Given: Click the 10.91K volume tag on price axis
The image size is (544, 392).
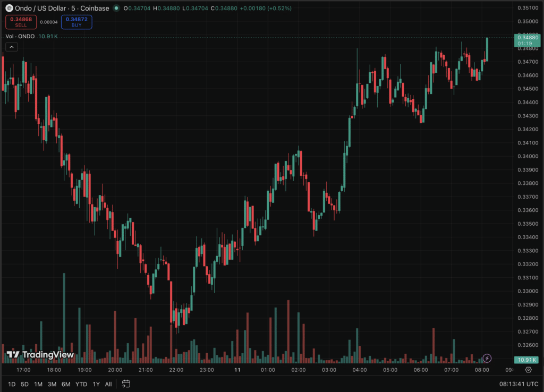Looking at the screenshot, I should coord(526,360).
